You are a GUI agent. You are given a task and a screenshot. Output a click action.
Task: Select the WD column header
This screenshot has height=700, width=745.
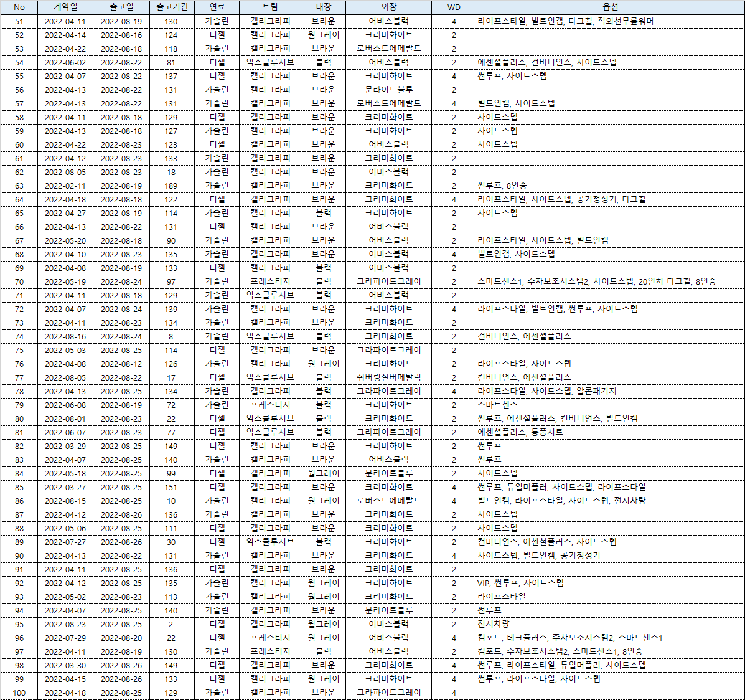click(x=454, y=7)
